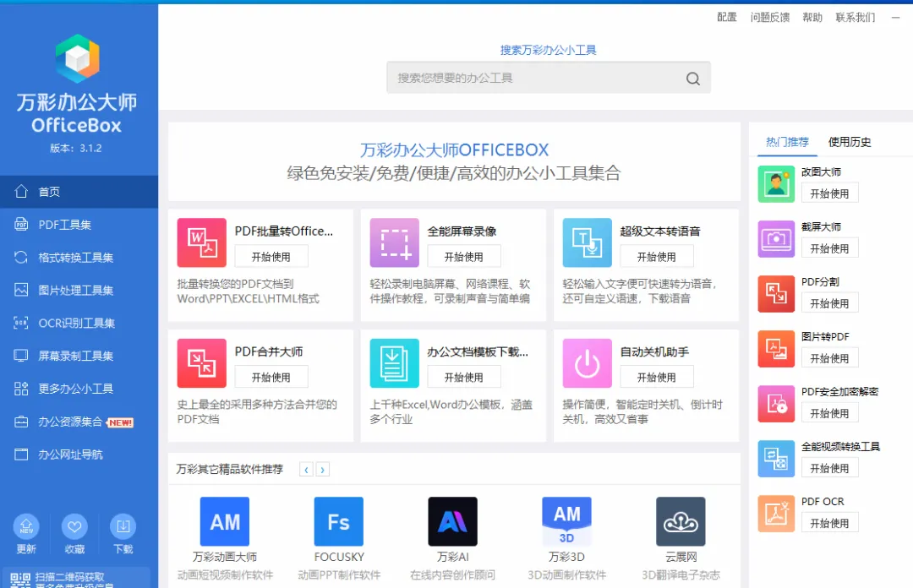Screen dimensions: 913x588
Task: Open PDF工具集 in the sidebar
Action: tap(79, 225)
